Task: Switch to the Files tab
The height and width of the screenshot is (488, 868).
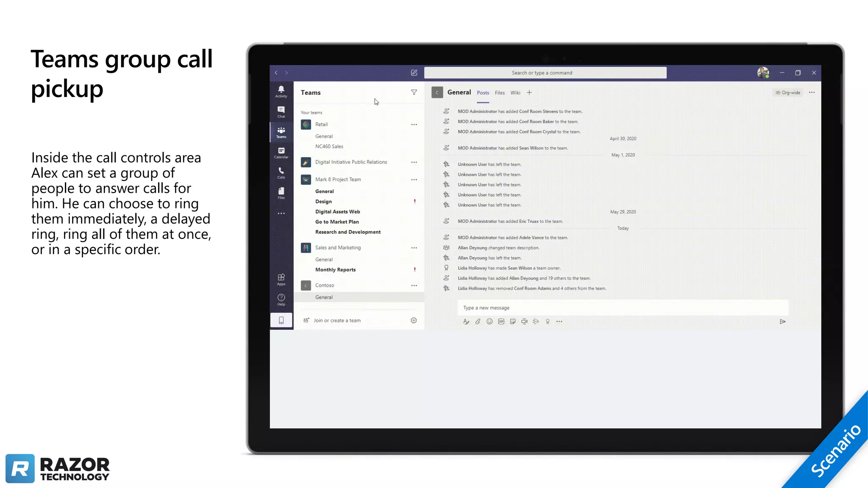Action: tap(500, 93)
